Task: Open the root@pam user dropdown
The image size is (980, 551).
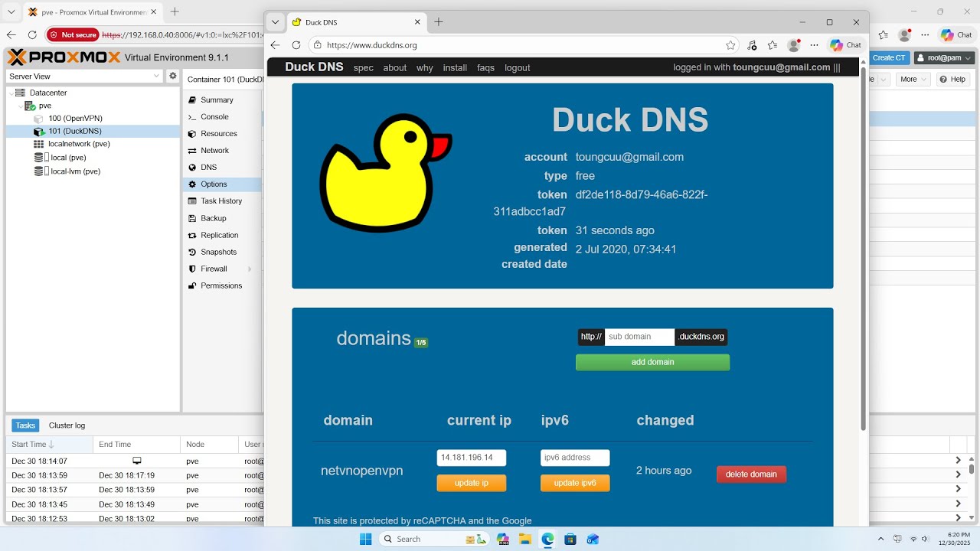Action: (x=944, y=57)
